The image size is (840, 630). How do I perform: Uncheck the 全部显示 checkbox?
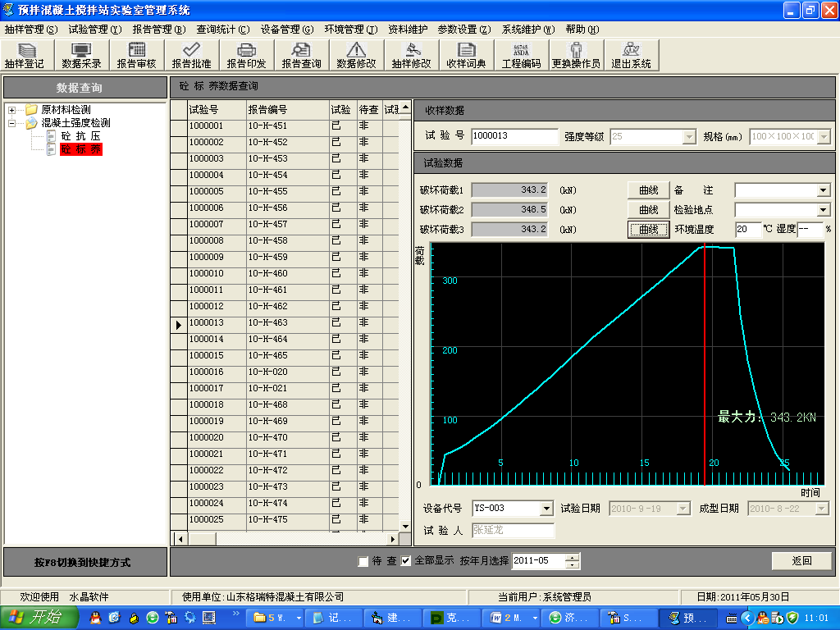tap(406, 562)
